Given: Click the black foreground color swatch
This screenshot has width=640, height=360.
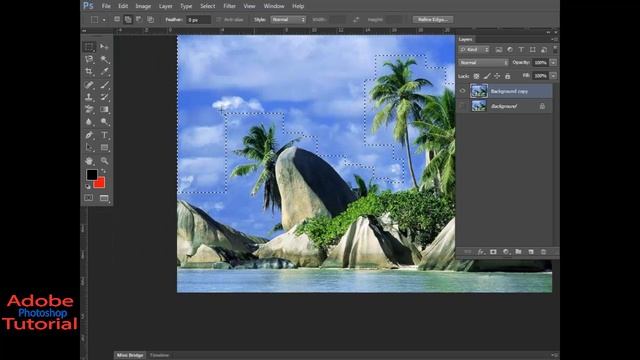Looking at the screenshot, I should click(x=91, y=175).
